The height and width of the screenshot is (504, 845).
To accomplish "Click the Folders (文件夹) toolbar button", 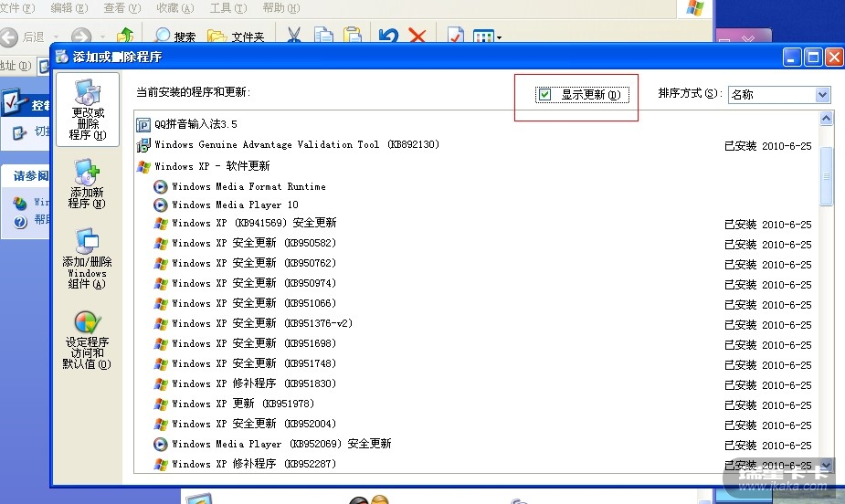I will pos(236,37).
